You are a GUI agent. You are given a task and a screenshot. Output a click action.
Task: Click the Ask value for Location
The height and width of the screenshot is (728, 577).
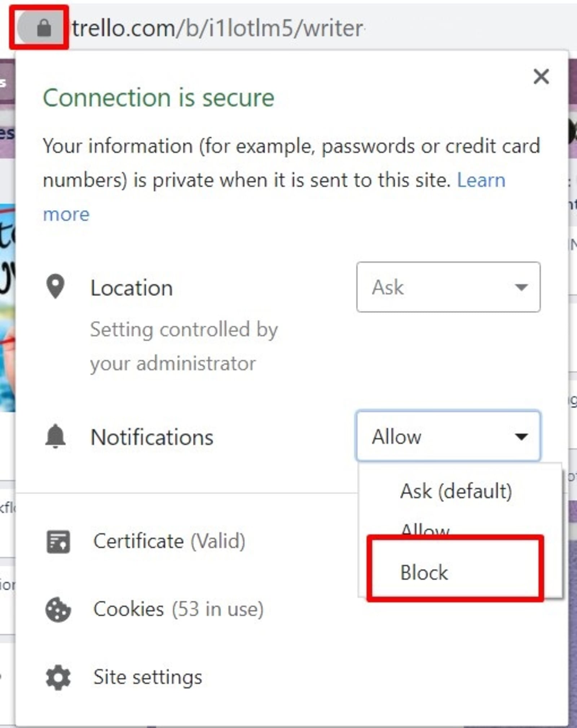click(388, 287)
